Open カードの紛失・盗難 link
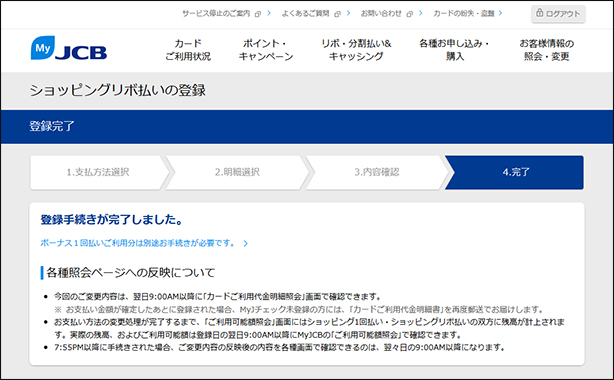Screen dimensions: 614x380 click(464, 13)
